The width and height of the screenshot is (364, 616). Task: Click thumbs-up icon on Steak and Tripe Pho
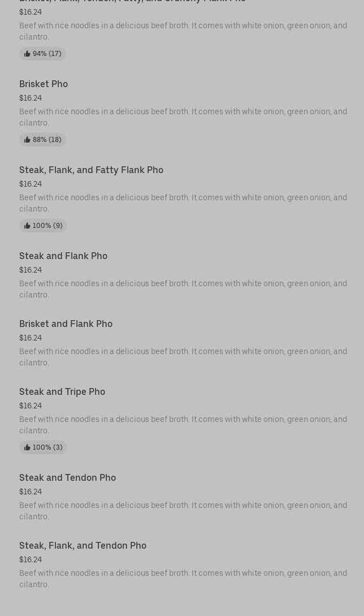(27, 447)
